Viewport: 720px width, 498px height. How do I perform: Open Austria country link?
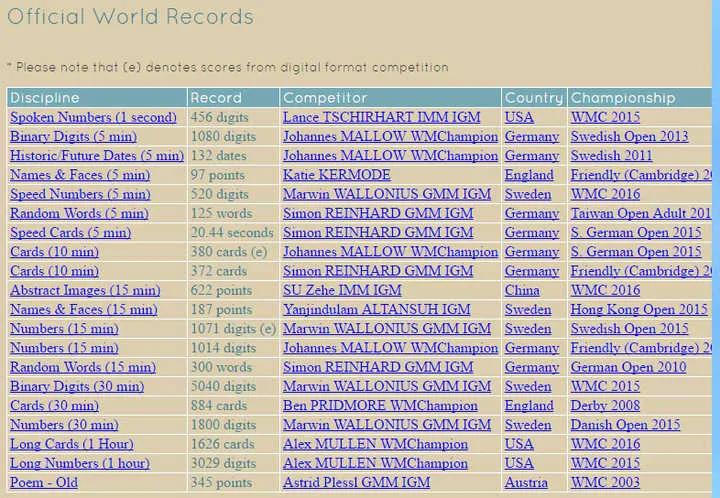(x=526, y=483)
